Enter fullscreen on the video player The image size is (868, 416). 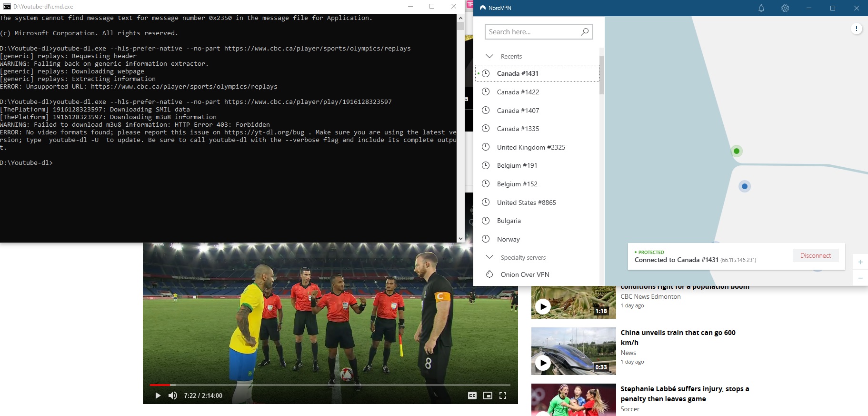(503, 396)
